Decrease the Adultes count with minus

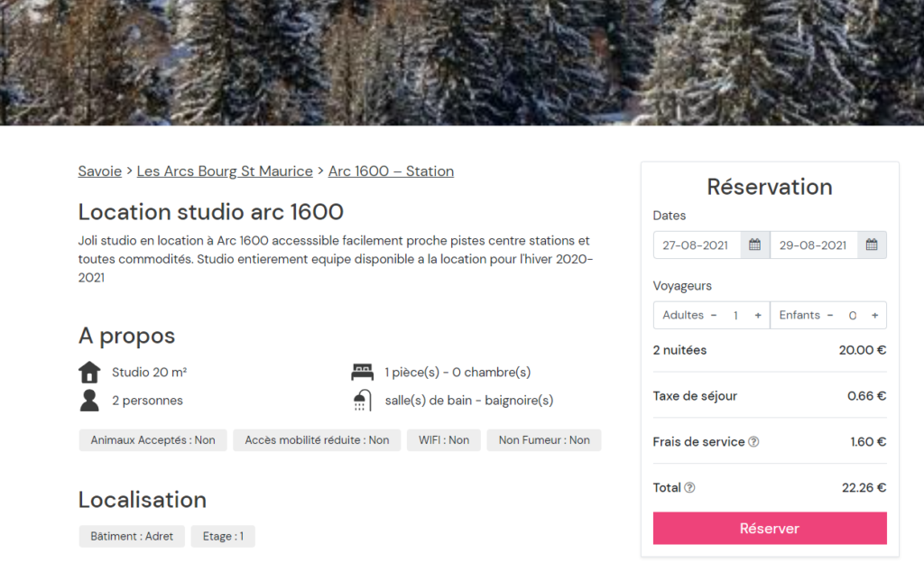pyautogui.click(x=714, y=316)
